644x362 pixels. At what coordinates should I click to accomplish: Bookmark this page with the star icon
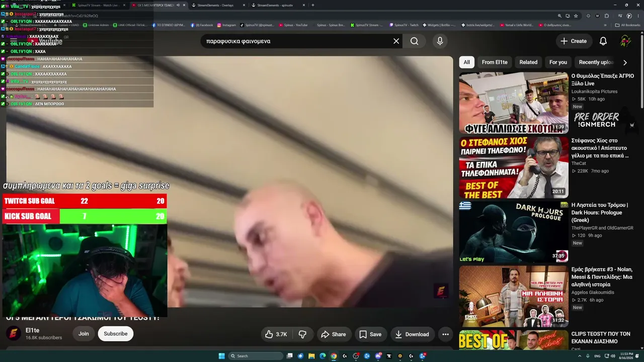pos(576,16)
